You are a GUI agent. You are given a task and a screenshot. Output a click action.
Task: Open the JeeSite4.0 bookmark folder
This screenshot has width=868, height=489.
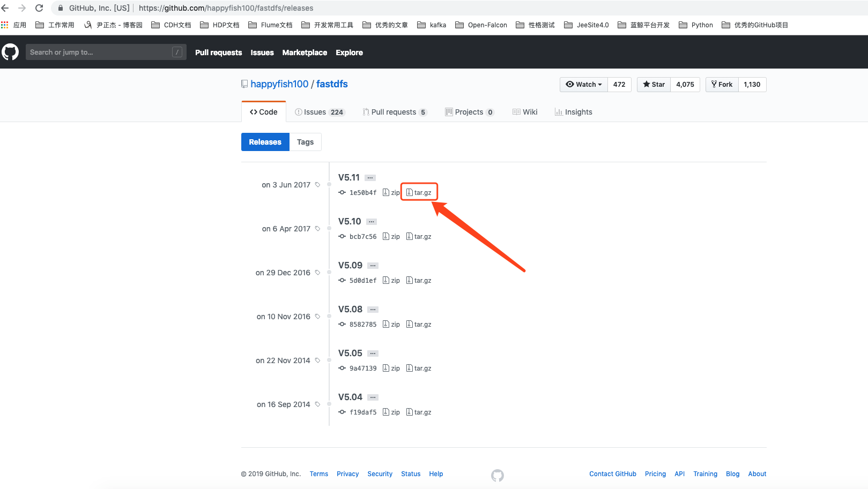point(587,25)
